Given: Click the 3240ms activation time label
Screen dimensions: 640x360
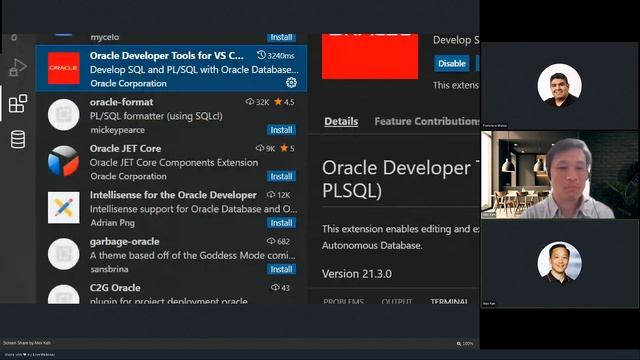Looking at the screenshot, I should 276,56.
